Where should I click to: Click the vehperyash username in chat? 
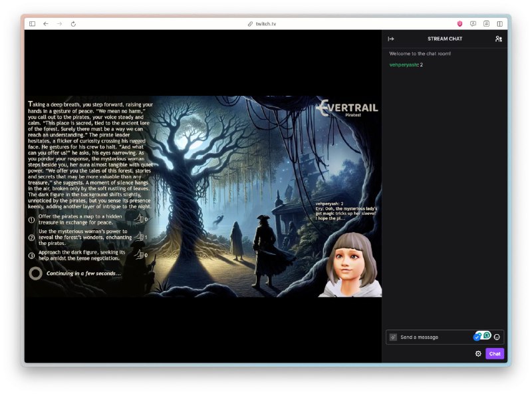coord(403,65)
